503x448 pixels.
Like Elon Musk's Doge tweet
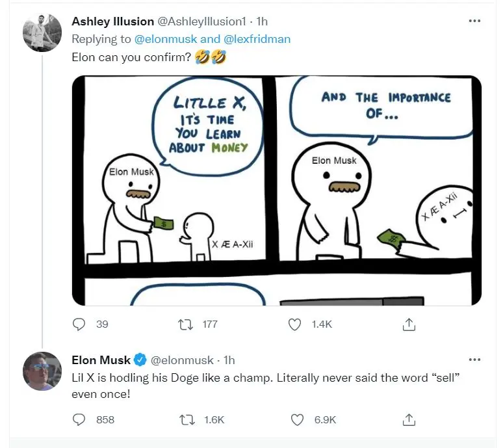[297, 419]
